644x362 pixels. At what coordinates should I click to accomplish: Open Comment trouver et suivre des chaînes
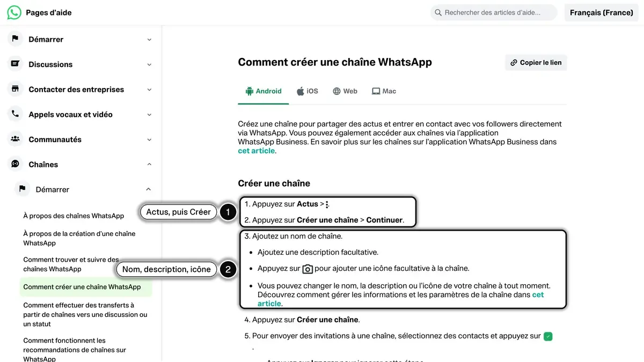click(71, 264)
